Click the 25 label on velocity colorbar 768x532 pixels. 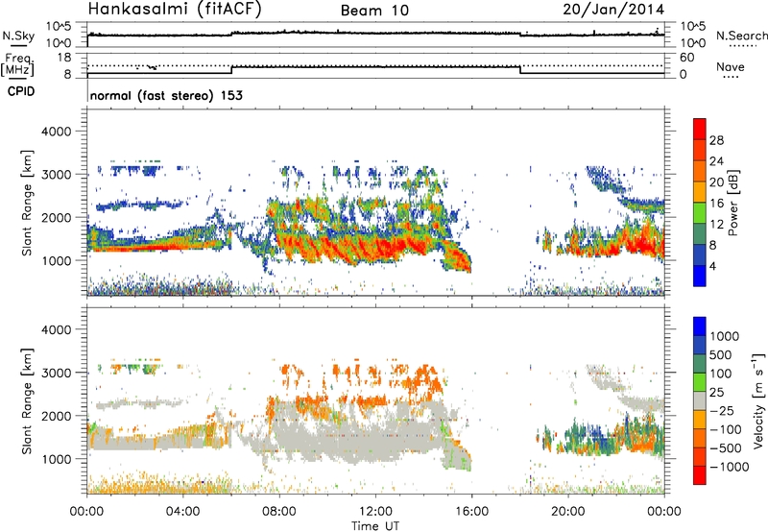716,393
